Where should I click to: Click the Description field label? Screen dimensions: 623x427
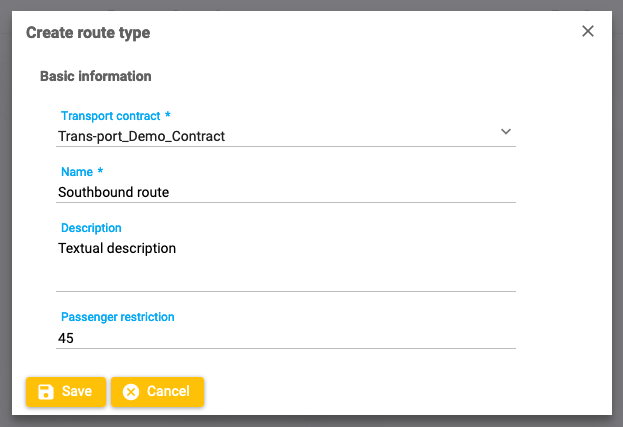(x=91, y=228)
